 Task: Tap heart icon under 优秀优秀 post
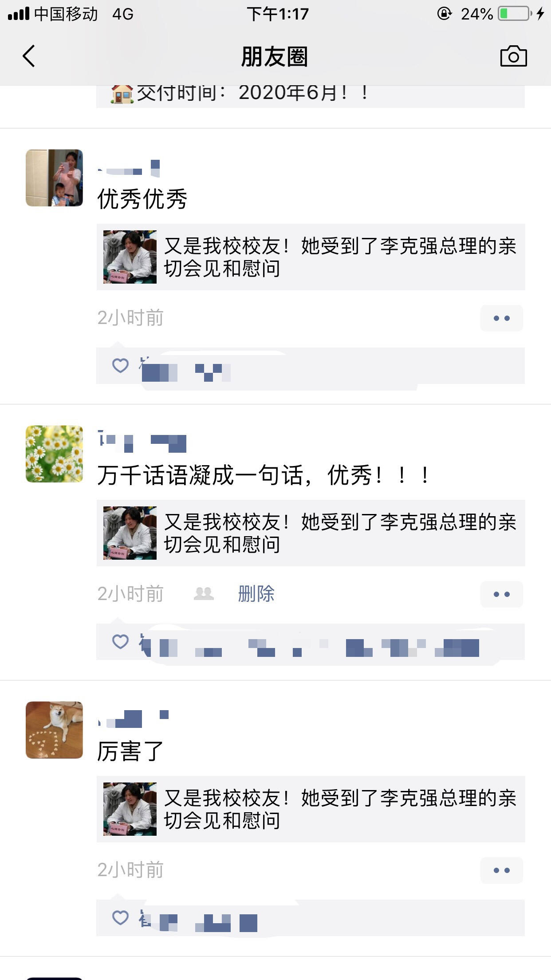(120, 365)
